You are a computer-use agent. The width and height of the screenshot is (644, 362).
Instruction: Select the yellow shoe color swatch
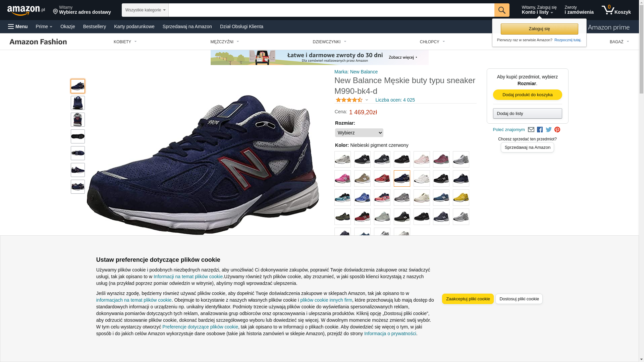[x=461, y=198]
